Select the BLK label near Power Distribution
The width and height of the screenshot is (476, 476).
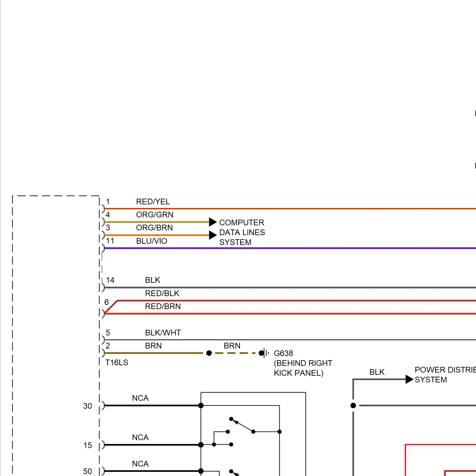(377, 372)
